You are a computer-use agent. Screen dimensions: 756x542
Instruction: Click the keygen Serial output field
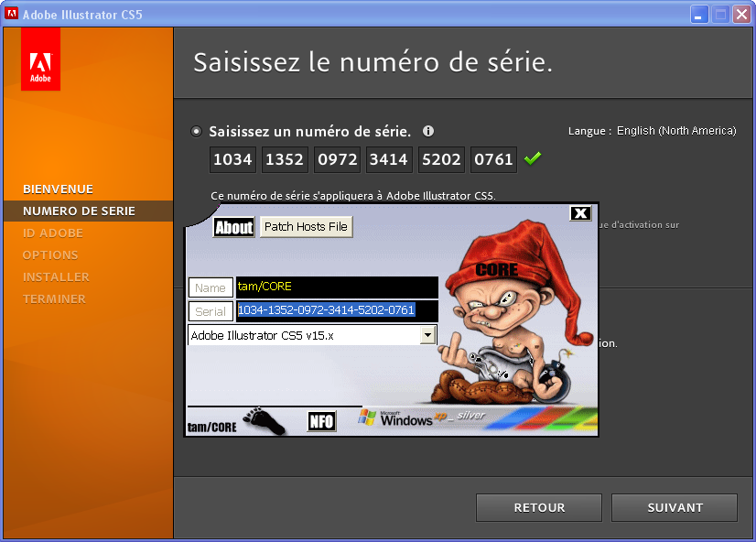pos(337,310)
